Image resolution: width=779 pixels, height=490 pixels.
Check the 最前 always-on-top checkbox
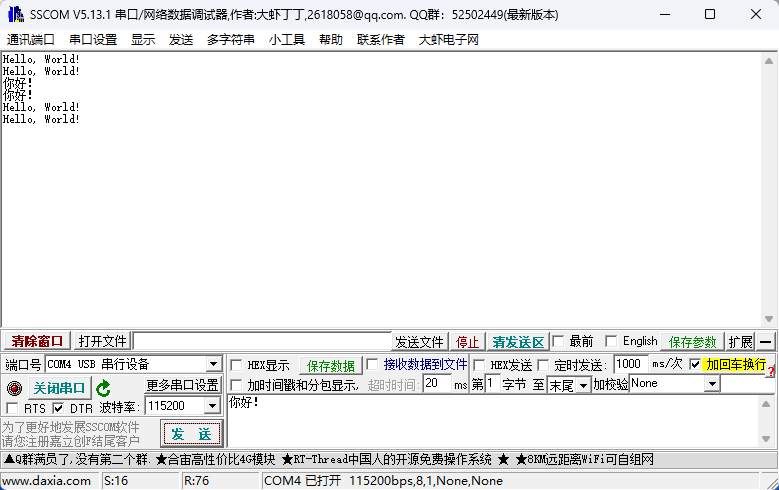tap(558, 341)
